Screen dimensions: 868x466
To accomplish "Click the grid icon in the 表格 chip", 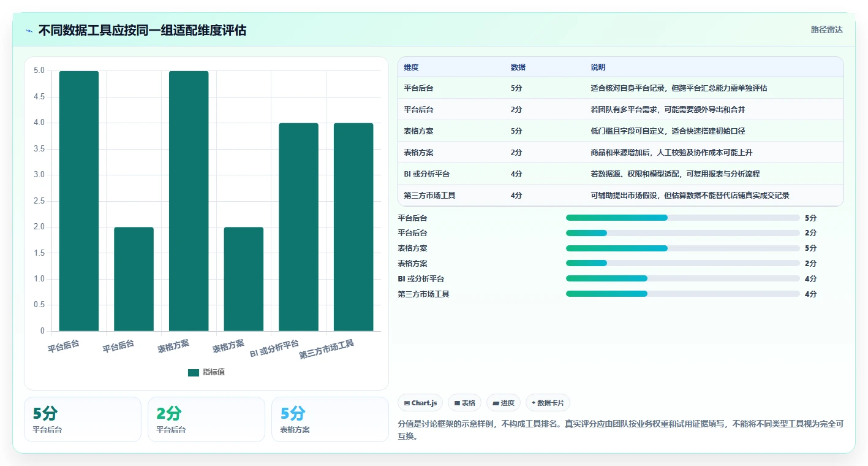I will tap(457, 403).
